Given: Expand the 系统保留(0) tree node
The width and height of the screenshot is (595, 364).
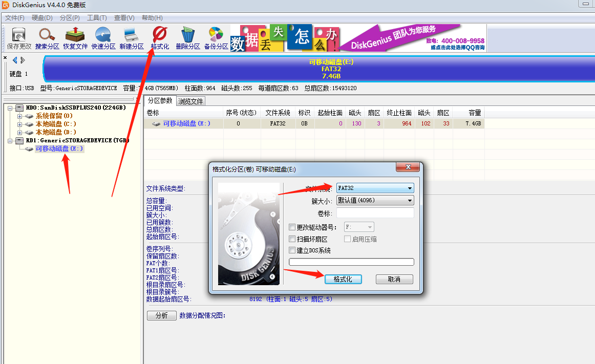Looking at the screenshot, I should [x=20, y=116].
